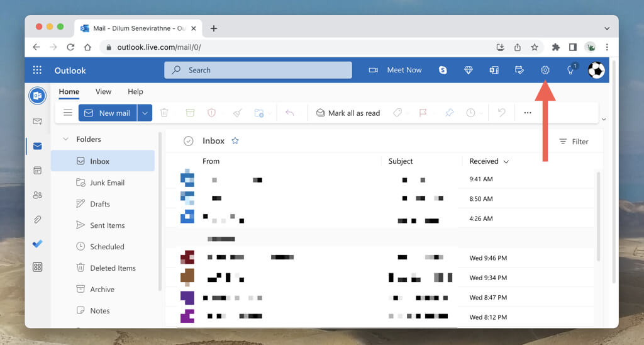Click the Flag icon in ribbon
Viewport: 644px width, 345px height.
click(423, 113)
